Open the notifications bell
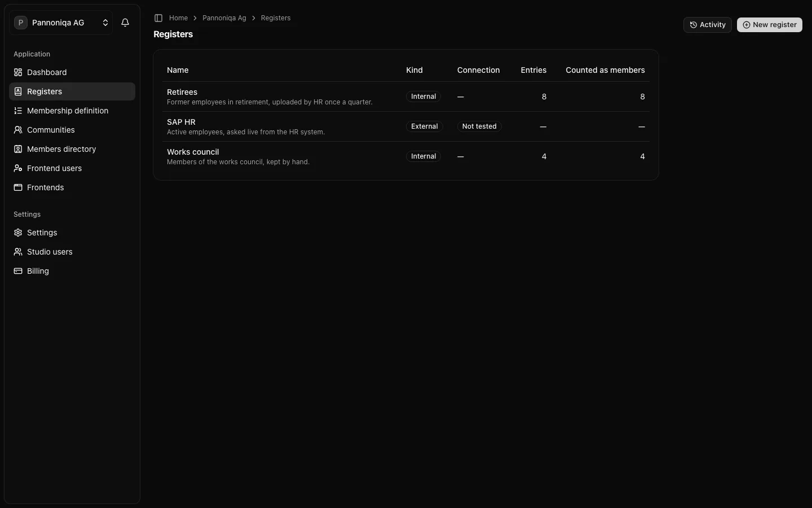The image size is (812, 508). 125,23
